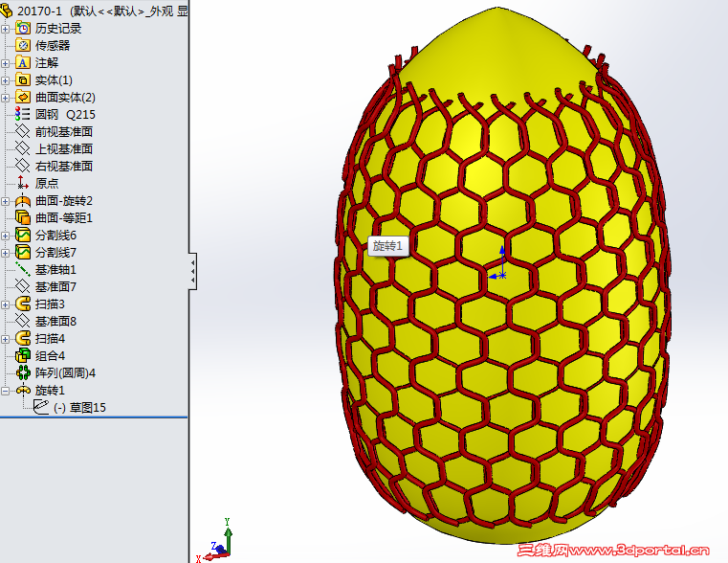Click the 旋转1 revolve feature icon
728x563 pixels.
[x=23, y=391]
